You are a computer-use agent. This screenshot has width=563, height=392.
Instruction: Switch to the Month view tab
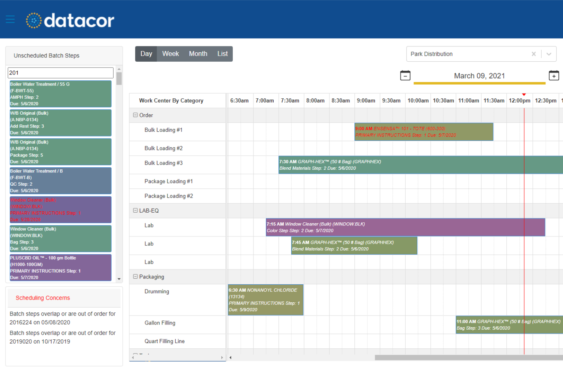tap(198, 54)
